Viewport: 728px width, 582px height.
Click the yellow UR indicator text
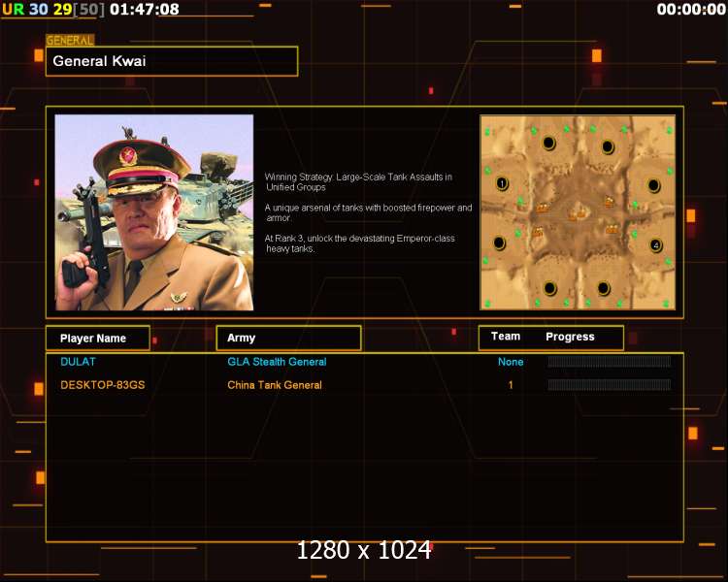(13, 10)
